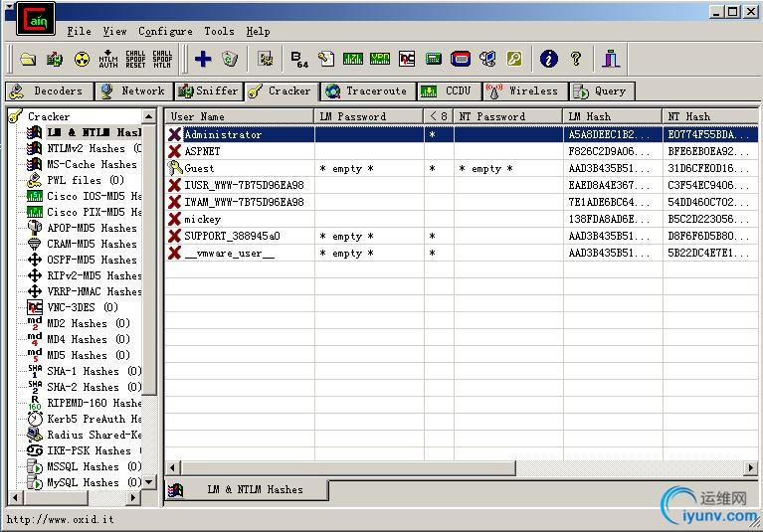
Task: Click the yellow question mark Help icon
Action: pyautogui.click(x=576, y=60)
